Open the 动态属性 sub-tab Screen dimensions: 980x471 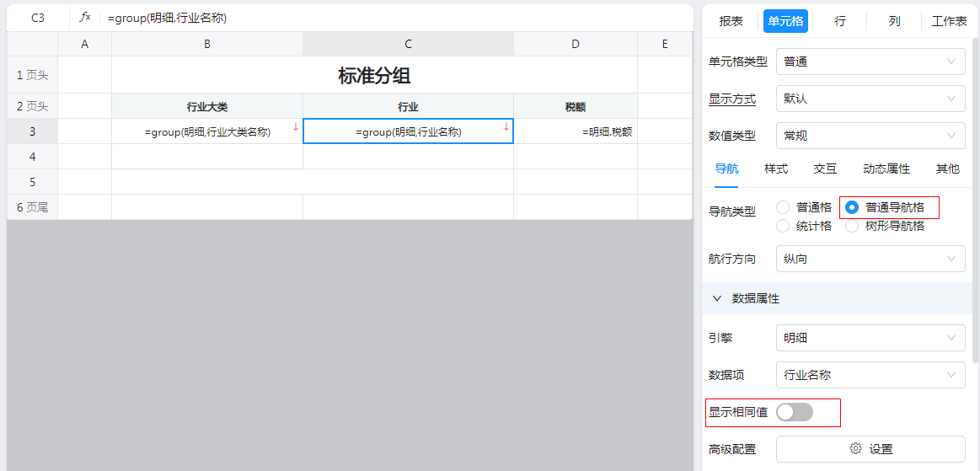(886, 169)
